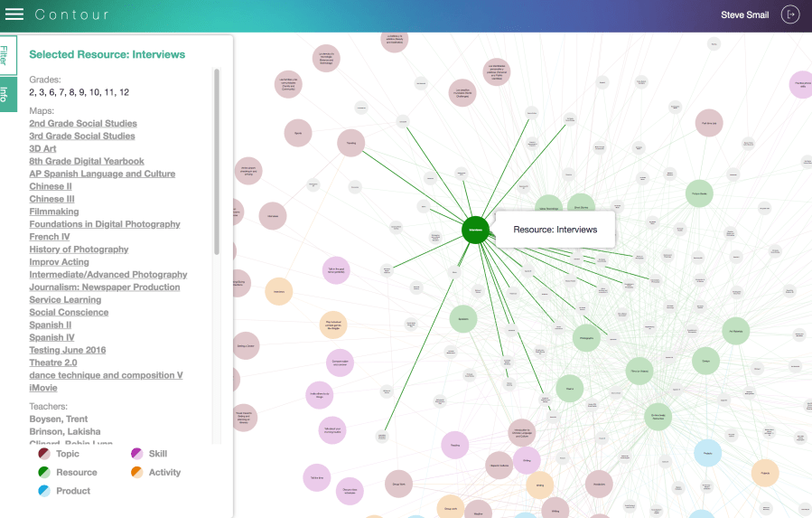812x518 pixels.
Task: Select the green Interviews resource node
Action: 475,231
